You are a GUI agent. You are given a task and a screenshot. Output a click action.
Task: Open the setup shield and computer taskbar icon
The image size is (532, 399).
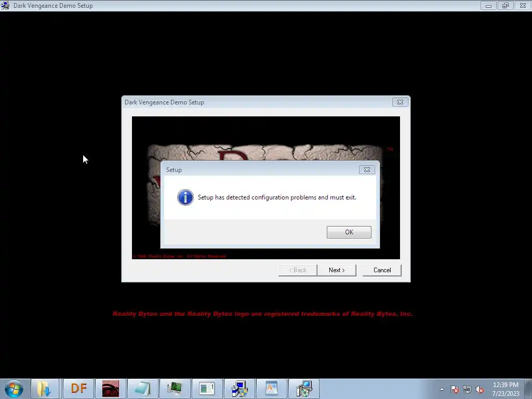pyautogui.click(x=239, y=389)
